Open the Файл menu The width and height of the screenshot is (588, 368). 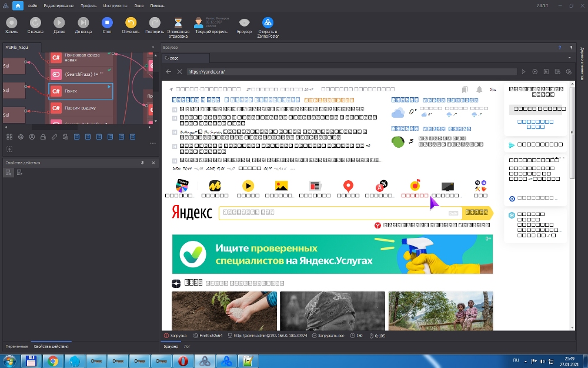(32, 6)
